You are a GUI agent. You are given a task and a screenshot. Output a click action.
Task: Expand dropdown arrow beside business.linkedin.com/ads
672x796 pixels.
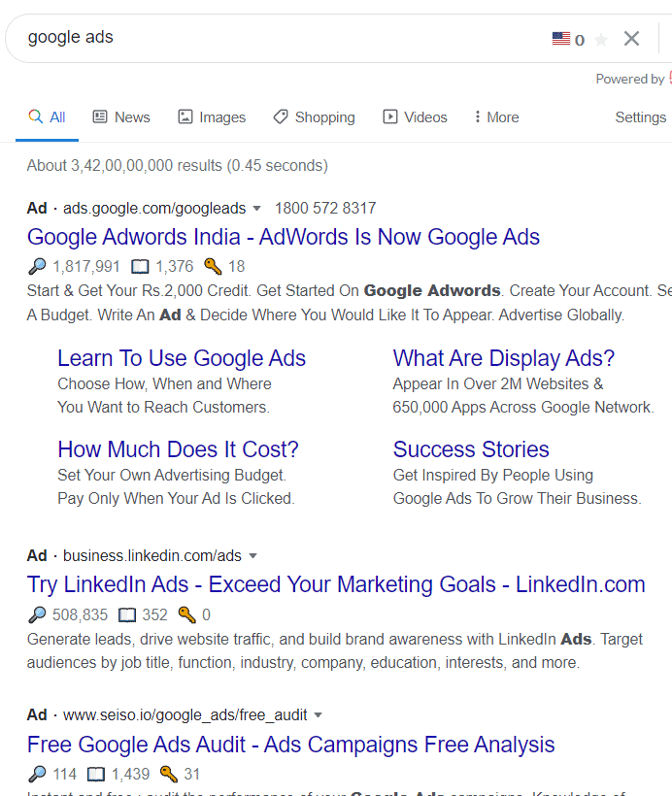pyautogui.click(x=252, y=556)
